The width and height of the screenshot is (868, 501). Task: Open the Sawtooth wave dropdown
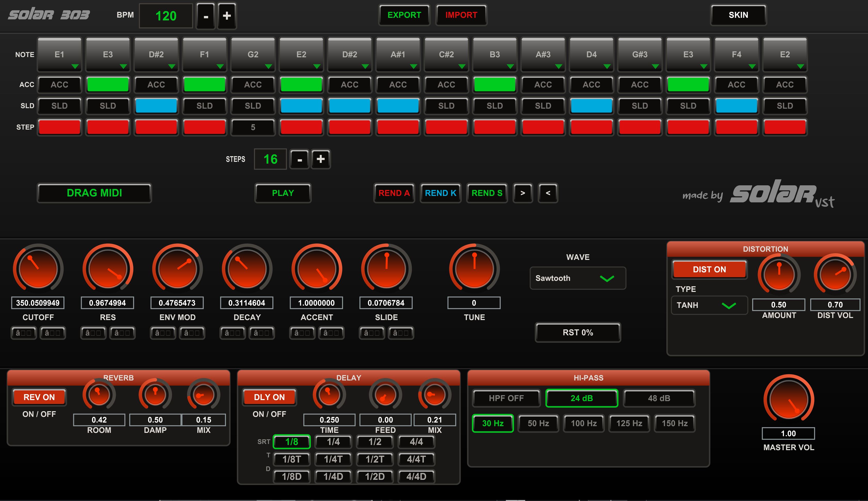(578, 278)
